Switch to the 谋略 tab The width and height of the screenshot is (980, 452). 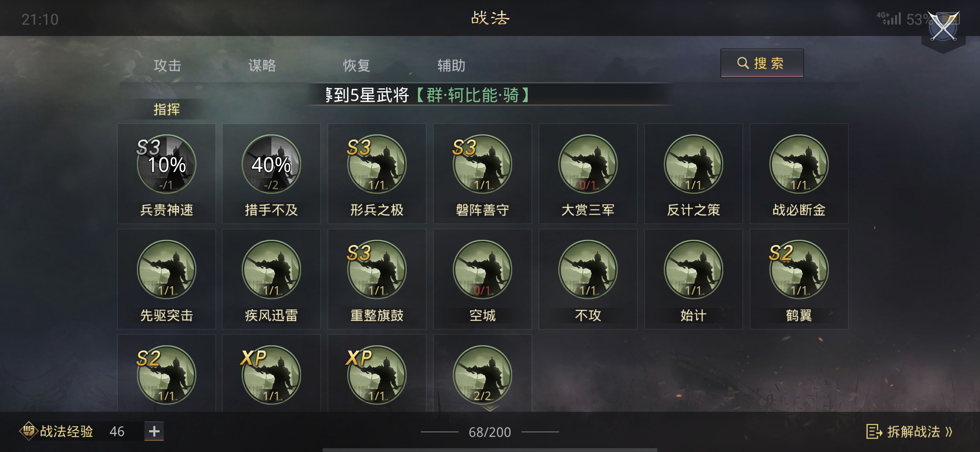pyautogui.click(x=262, y=65)
